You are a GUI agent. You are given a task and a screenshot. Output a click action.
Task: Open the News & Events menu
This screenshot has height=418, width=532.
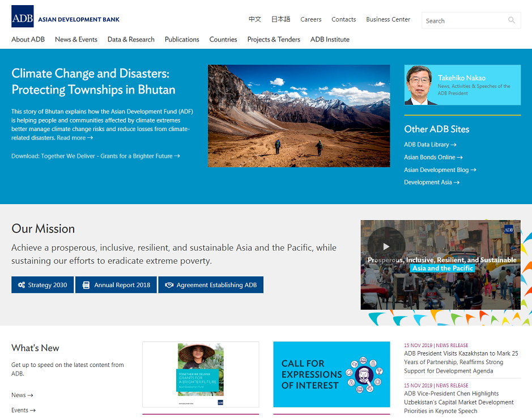(x=76, y=39)
